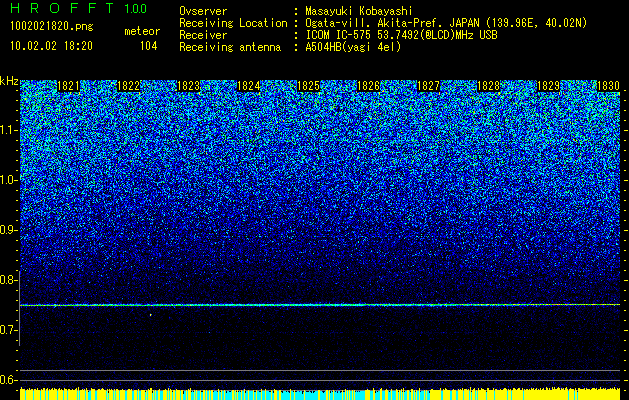Screen dimensions: 629x400
Task: Click the 1821 time marker
Action: (69, 86)
